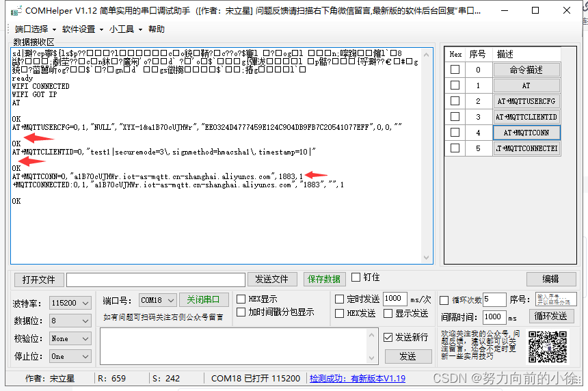Click the WeChat QR code image

pos(548,347)
